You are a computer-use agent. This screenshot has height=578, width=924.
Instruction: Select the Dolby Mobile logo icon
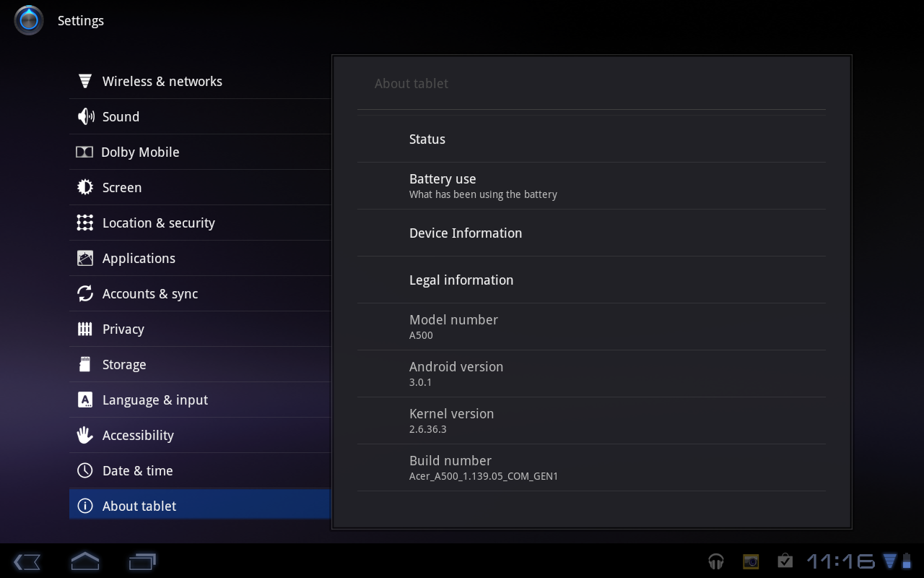coord(84,152)
